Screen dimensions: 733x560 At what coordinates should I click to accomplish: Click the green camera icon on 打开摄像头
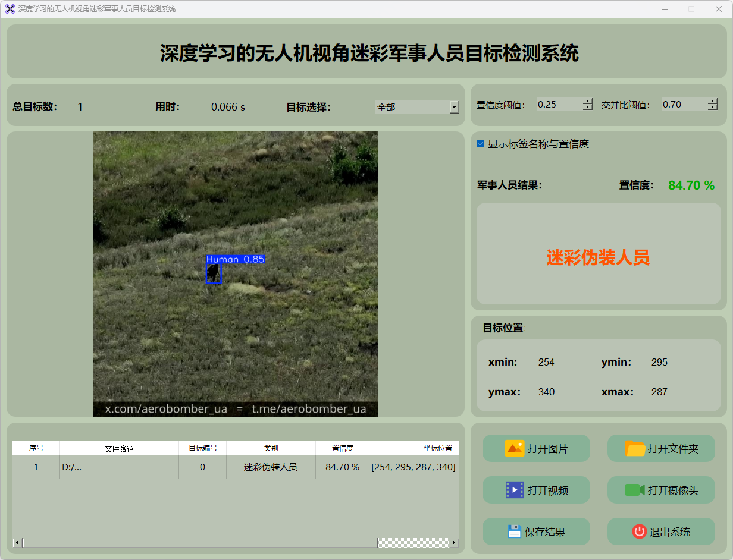[635, 490]
